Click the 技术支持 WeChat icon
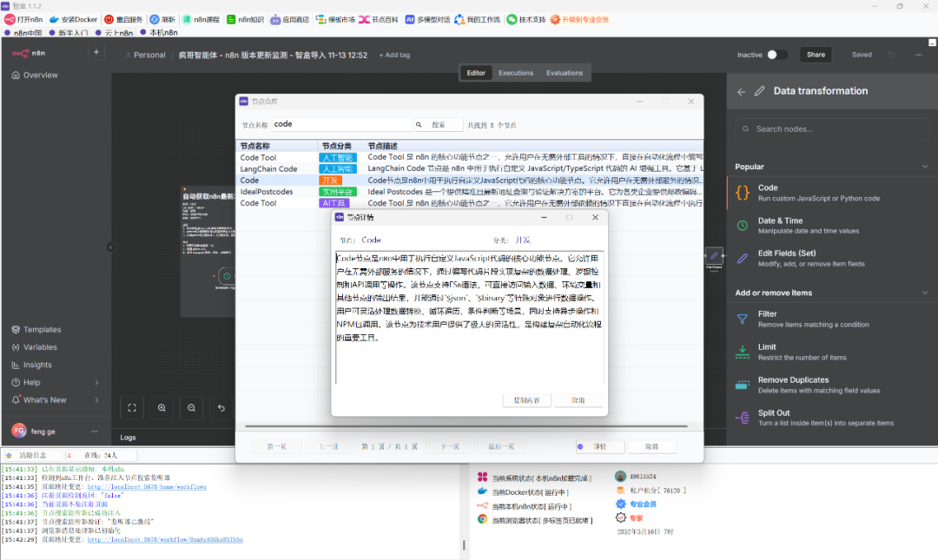The image size is (938, 560). pyautogui.click(x=512, y=20)
